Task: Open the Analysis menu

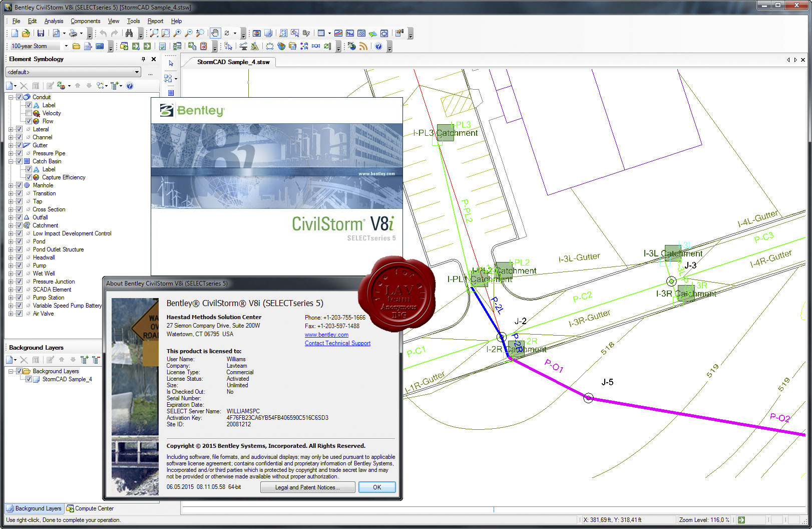Action: [x=54, y=21]
